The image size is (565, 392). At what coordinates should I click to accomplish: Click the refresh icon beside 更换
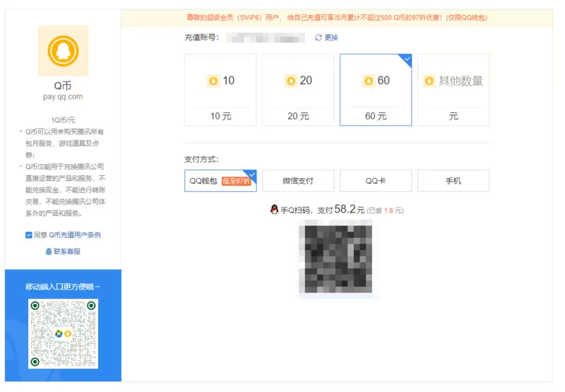pyautogui.click(x=319, y=37)
